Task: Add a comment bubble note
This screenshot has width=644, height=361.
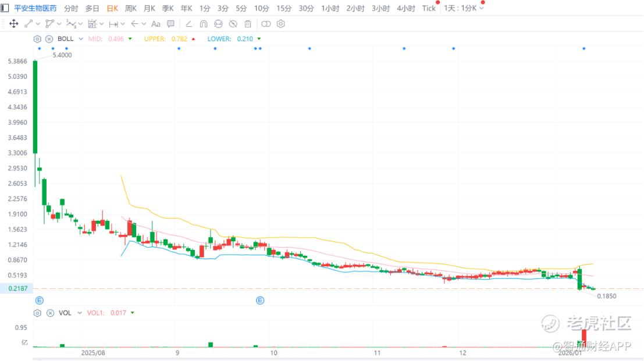Action: pos(170,24)
